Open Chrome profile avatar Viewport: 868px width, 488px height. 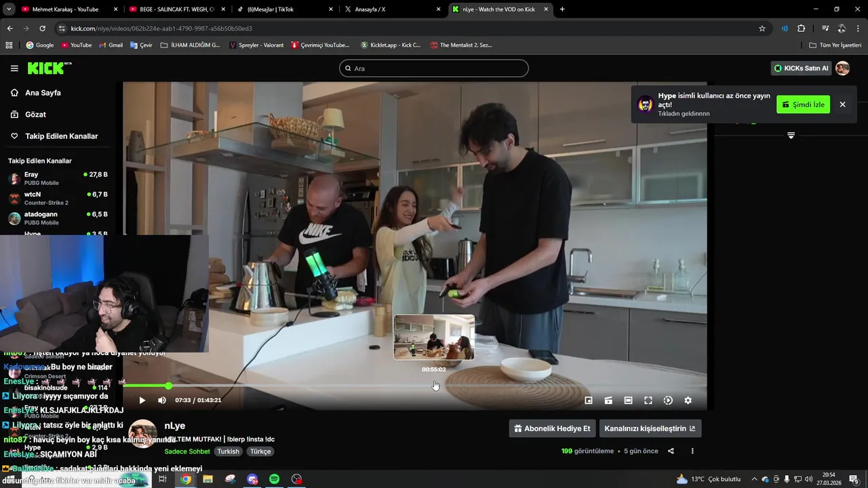pyautogui.click(x=842, y=28)
